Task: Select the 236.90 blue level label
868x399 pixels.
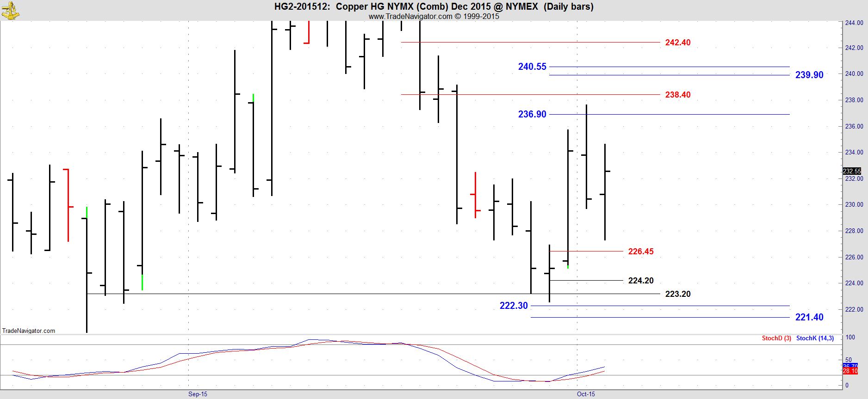Action: pos(532,114)
